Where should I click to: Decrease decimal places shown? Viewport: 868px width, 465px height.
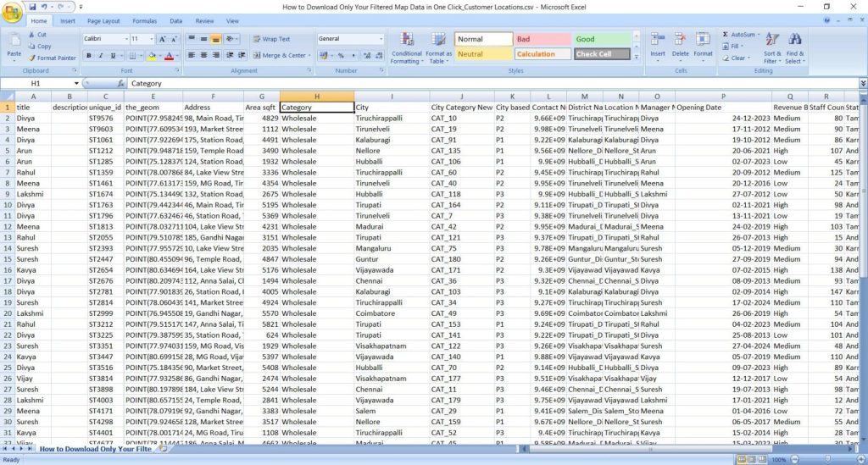point(379,55)
